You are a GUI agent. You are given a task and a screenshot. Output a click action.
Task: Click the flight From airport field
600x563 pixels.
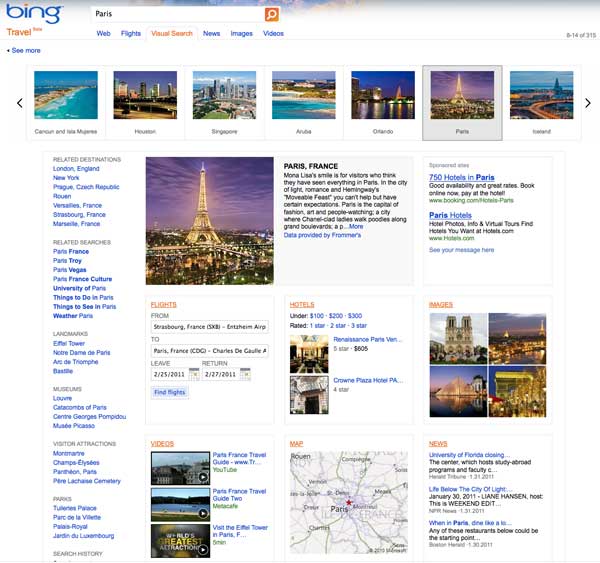[x=209, y=326]
